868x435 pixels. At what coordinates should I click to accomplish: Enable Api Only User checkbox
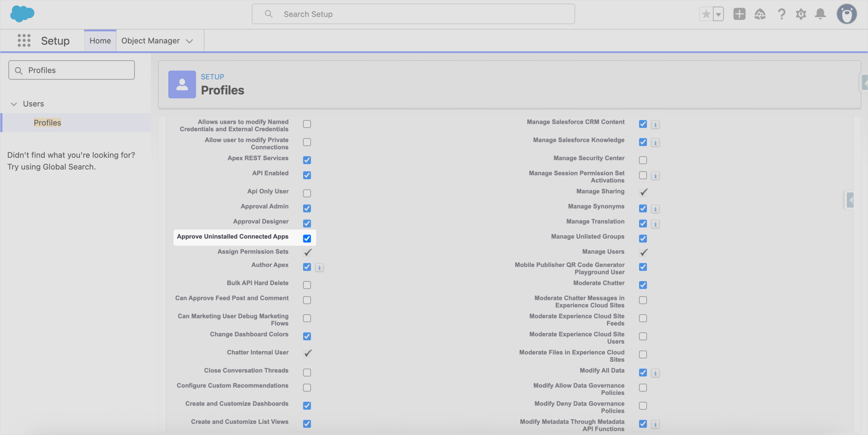307,193
